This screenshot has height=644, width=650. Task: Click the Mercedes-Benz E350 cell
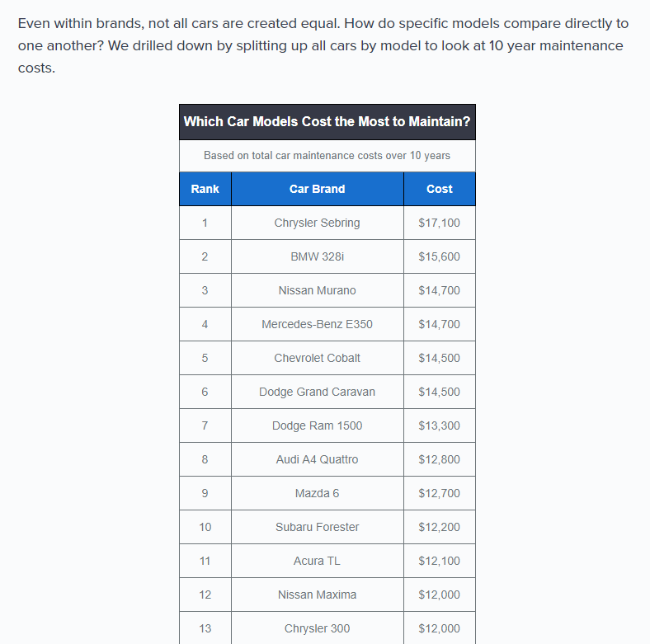(x=317, y=324)
